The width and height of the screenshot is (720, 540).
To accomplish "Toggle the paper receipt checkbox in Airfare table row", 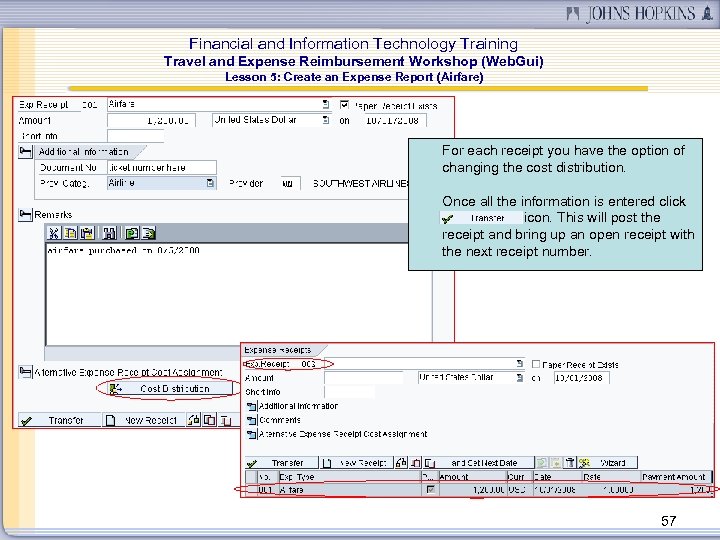I will click(430, 489).
